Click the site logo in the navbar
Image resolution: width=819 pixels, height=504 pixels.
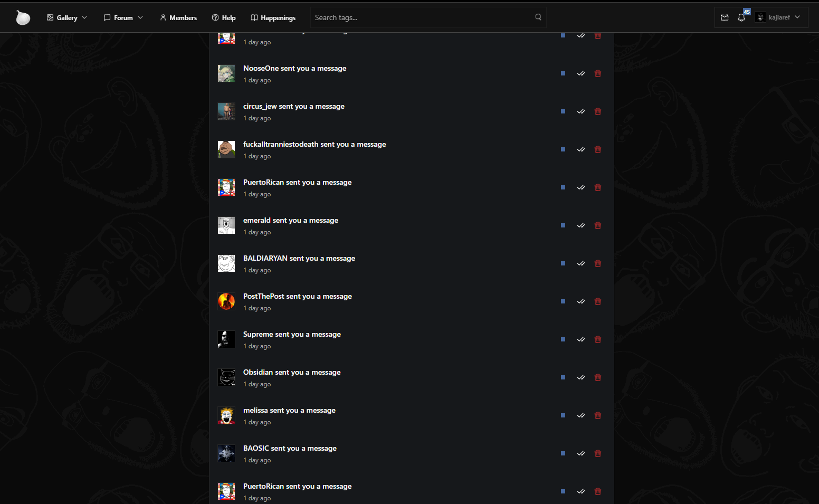(23, 17)
